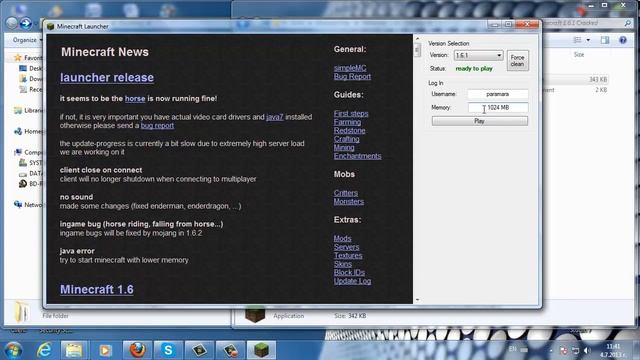Expand the Version dropdown showing 1.6.1

[478, 55]
